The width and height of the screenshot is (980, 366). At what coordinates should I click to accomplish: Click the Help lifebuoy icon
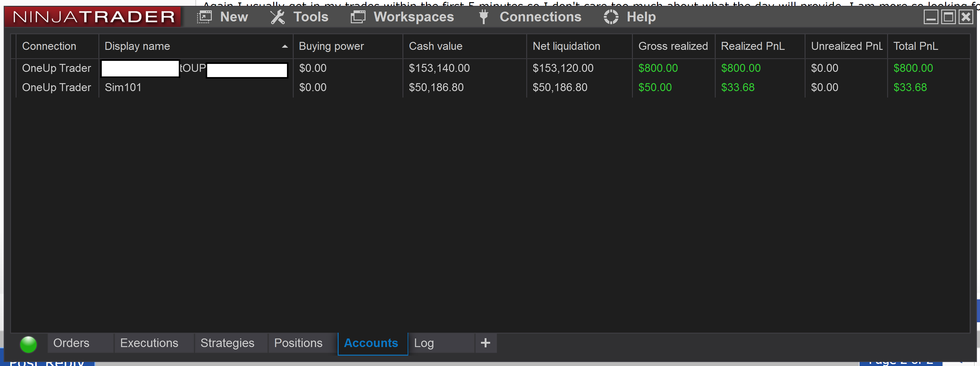pos(611,17)
